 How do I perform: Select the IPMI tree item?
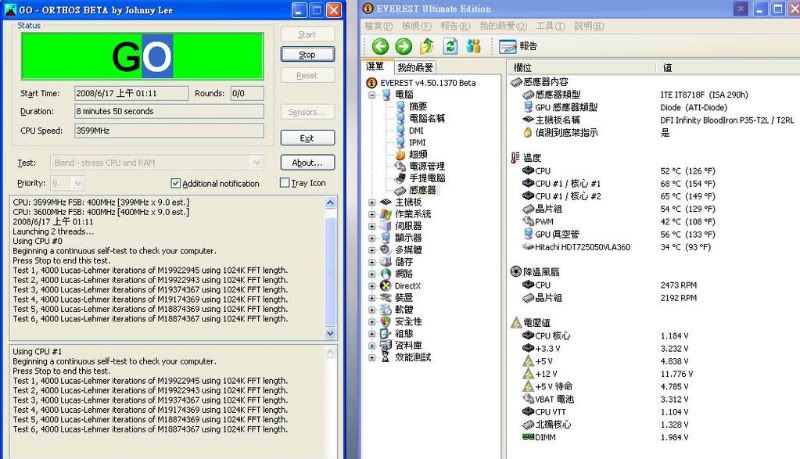point(417,142)
